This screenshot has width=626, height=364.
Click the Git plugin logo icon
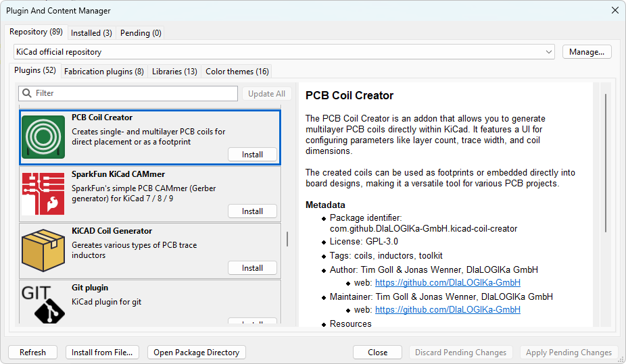(x=43, y=304)
